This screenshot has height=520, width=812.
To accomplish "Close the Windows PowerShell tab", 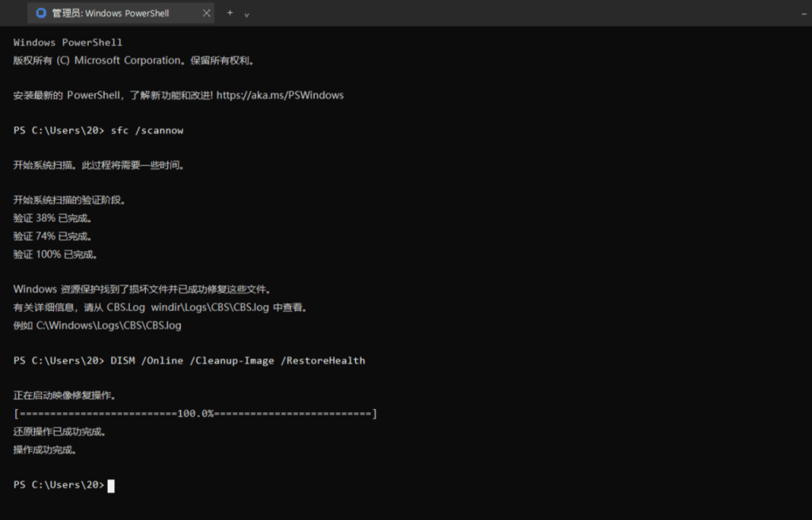I will click(207, 13).
